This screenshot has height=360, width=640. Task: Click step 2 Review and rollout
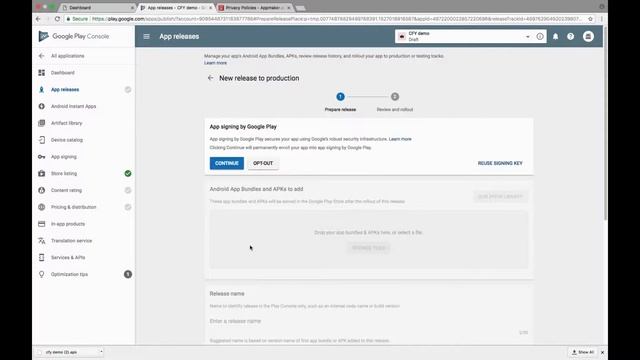(395, 101)
